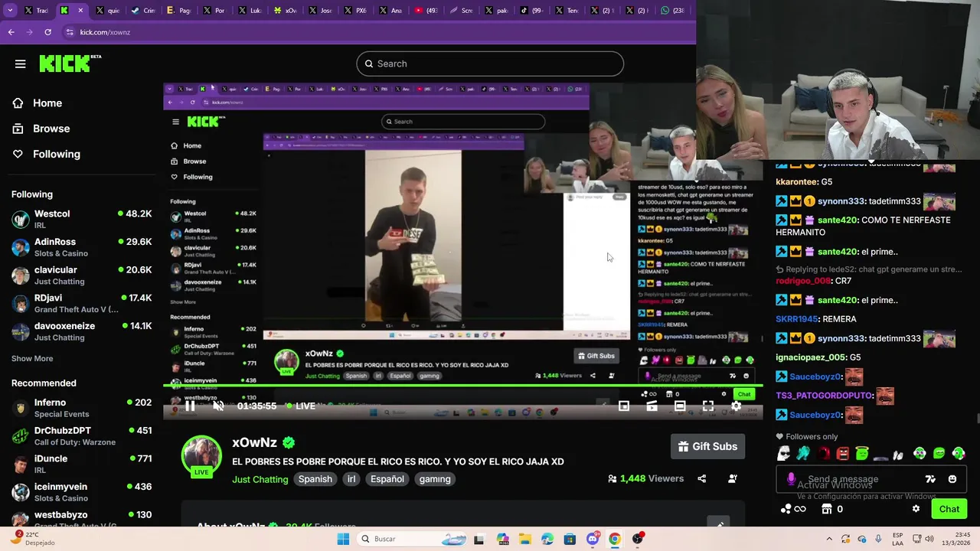This screenshot has height=551, width=980.
Task: Open Westcol channel in Following list
Action: [x=81, y=219]
